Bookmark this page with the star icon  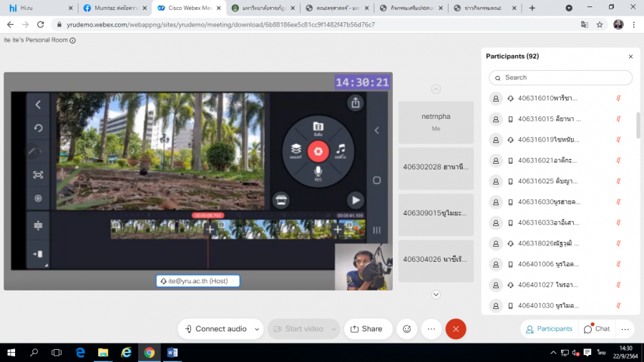600,24
